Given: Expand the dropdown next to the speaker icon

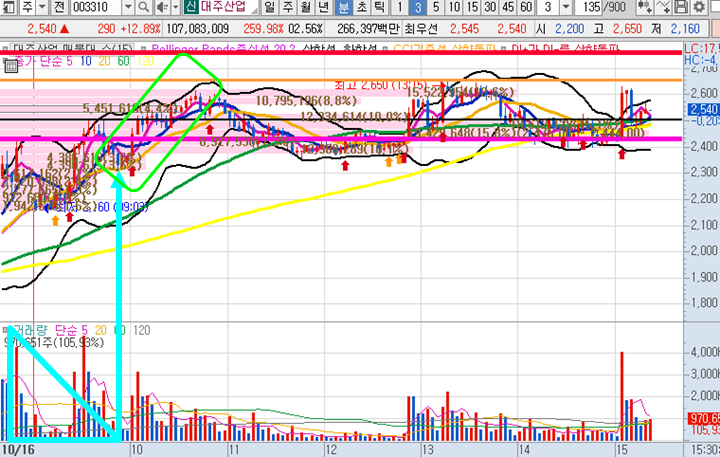Looking at the screenshot, I should [x=175, y=7].
